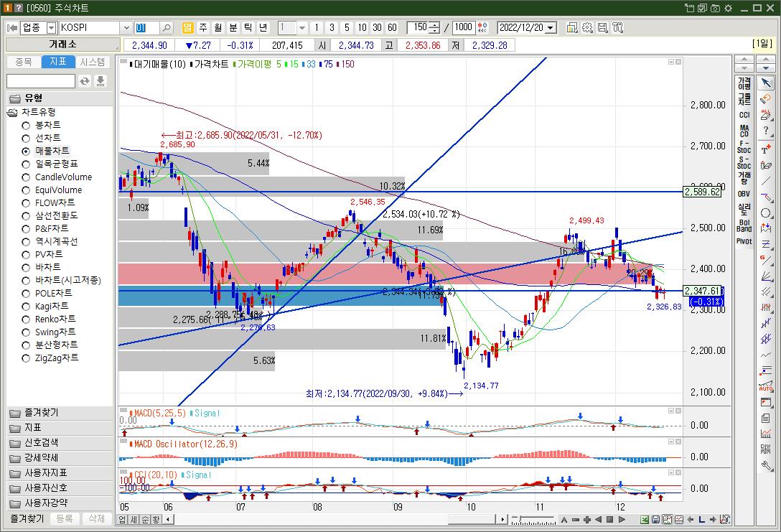Add the Bol Band indicator from right panel
The height and width of the screenshot is (532, 781).
[x=744, y=225]
